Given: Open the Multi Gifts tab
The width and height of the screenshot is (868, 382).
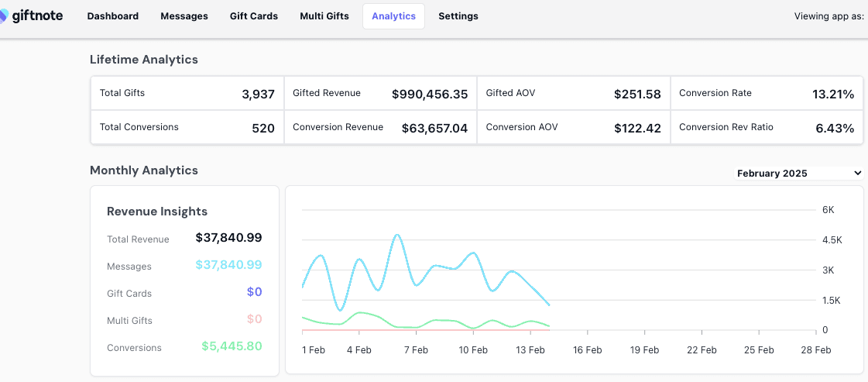Looking at the screenshot, I should 324,16.
